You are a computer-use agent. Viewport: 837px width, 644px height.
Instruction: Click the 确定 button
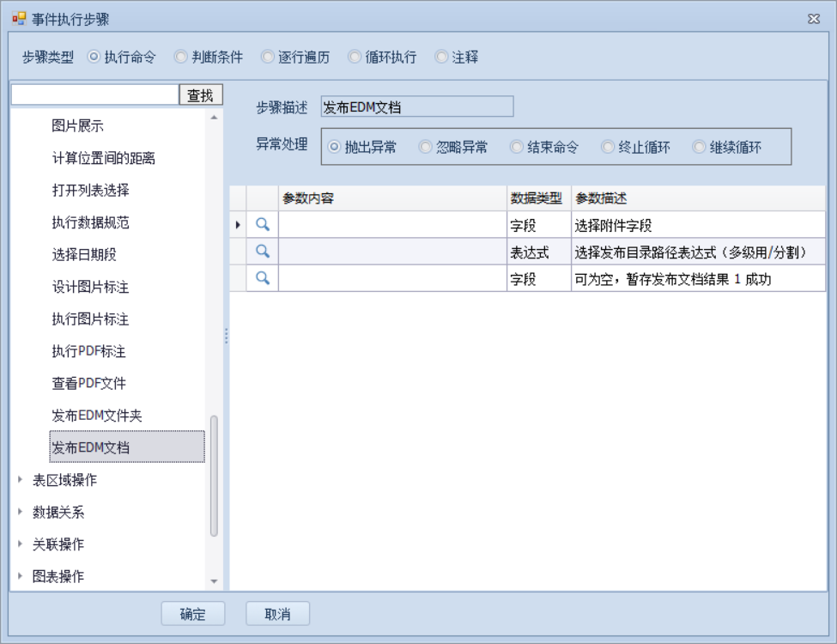(x=193, y=614)
